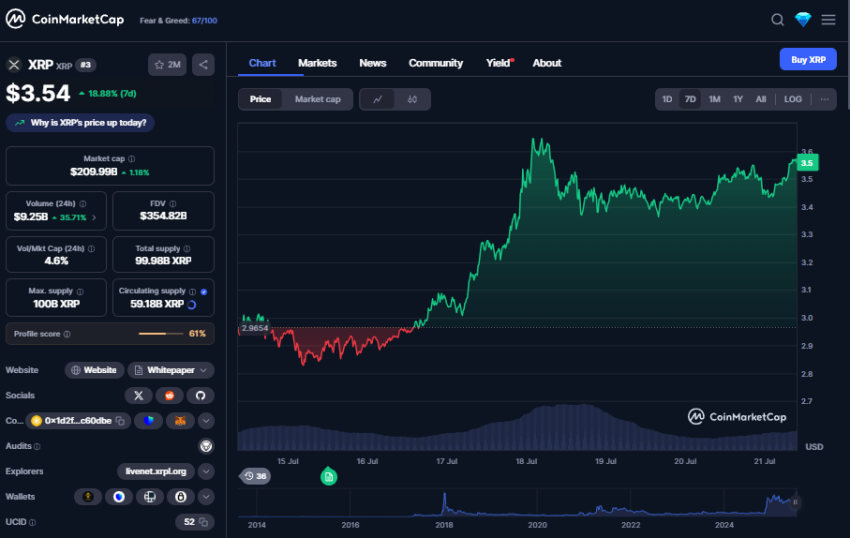Add XRP to watchlist star button
Screen dimensions: 850x538
(167, 65)
